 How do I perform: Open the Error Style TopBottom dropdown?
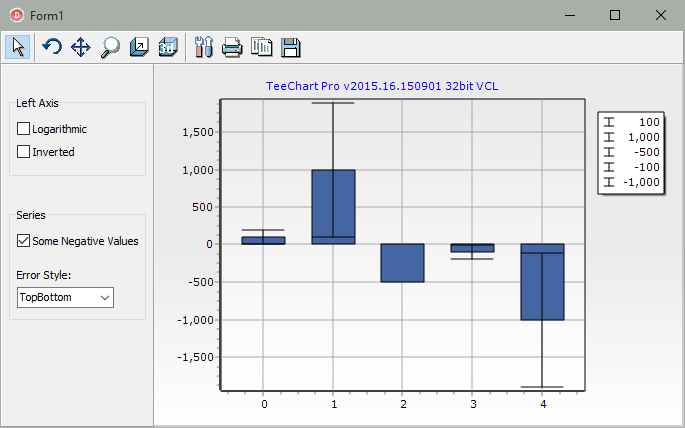(x=66, y=297)
